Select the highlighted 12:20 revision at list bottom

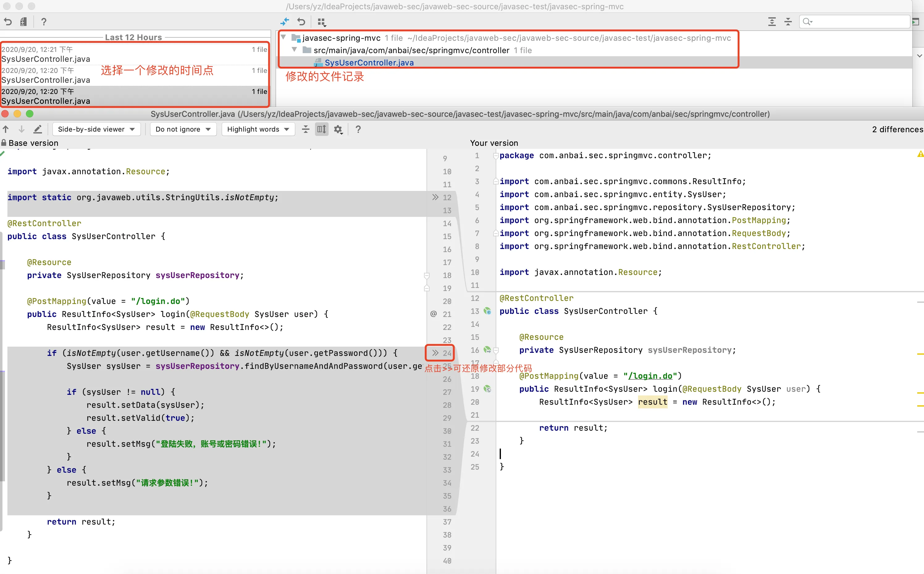point(134,96)
